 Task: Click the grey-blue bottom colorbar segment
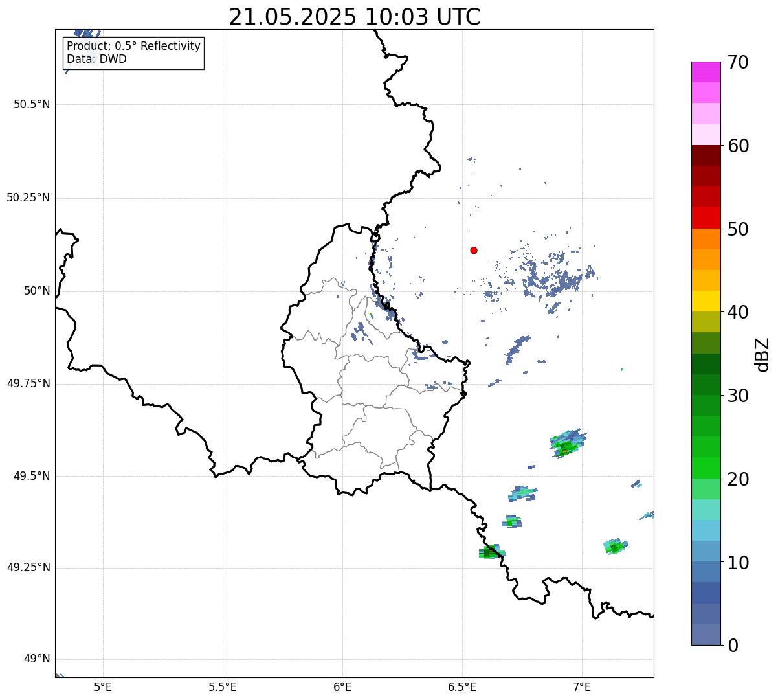point(706,635)
